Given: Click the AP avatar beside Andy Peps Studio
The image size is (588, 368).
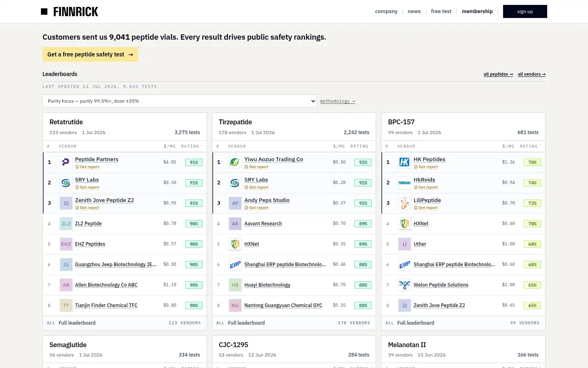Looking at the screenshot, I should (235, 203).
